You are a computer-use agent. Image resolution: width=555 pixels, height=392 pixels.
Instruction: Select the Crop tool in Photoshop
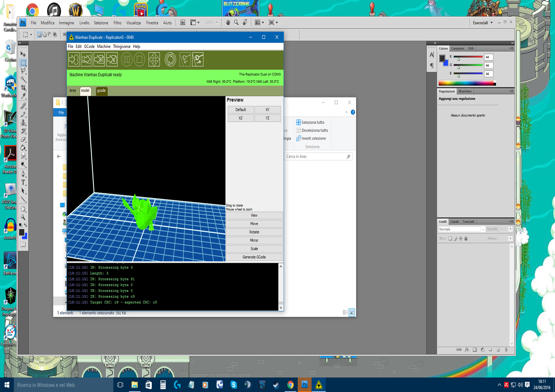[23, 88]
